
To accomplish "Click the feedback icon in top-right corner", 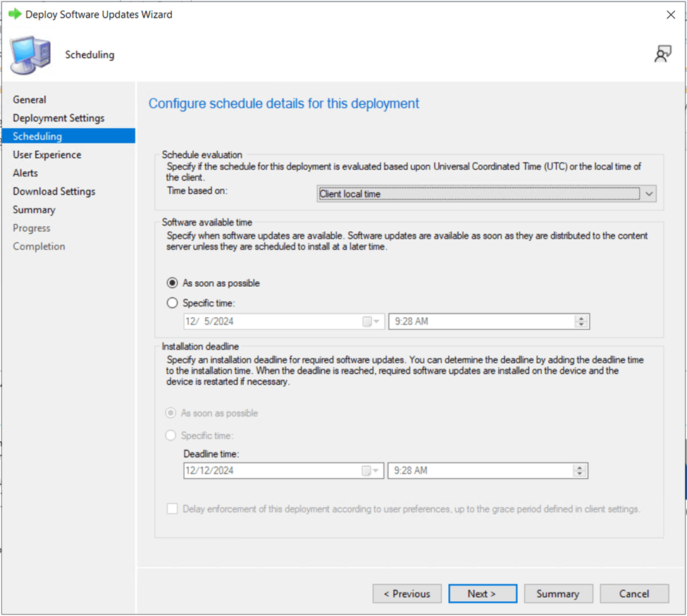I will pyautogui.click(x=662, y=54).
